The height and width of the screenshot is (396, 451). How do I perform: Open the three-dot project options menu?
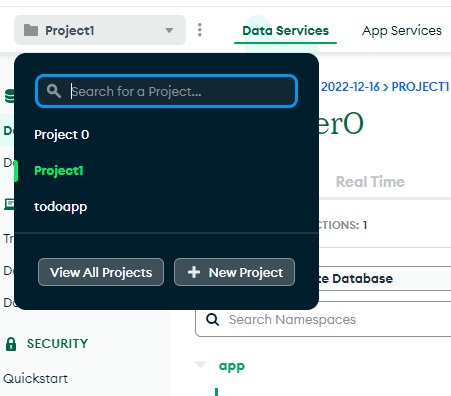click(200, 30)
